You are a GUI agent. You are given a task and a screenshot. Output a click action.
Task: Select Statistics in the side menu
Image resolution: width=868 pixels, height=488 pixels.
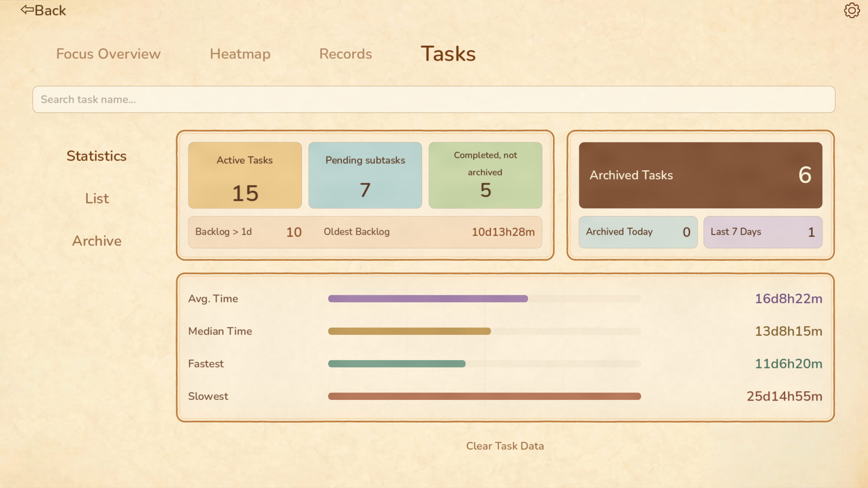[x=96, y=156]
